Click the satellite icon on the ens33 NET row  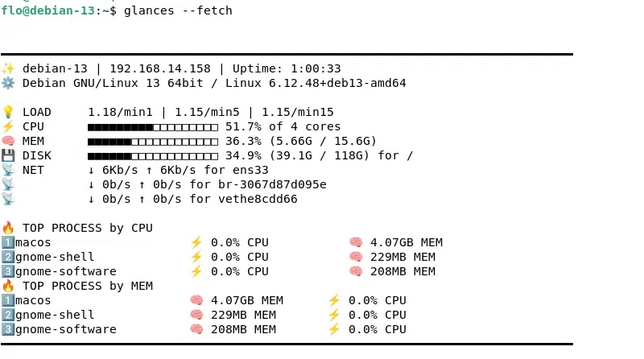pos(8,170)
